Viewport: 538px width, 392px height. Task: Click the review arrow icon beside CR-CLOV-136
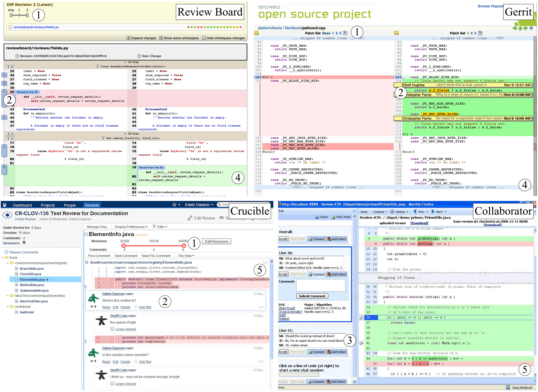click(x=7, y=215)
